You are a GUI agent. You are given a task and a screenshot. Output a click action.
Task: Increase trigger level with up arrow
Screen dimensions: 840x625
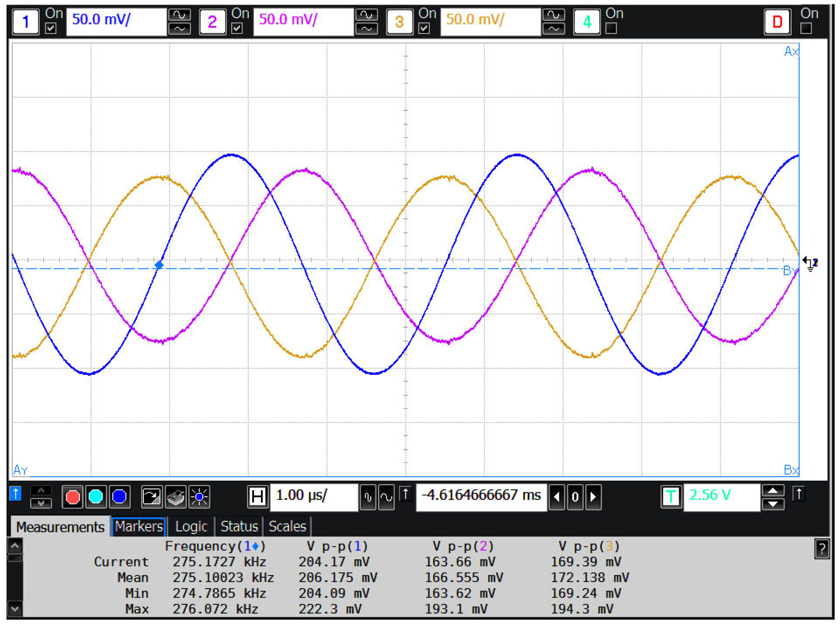click(773, 491)
